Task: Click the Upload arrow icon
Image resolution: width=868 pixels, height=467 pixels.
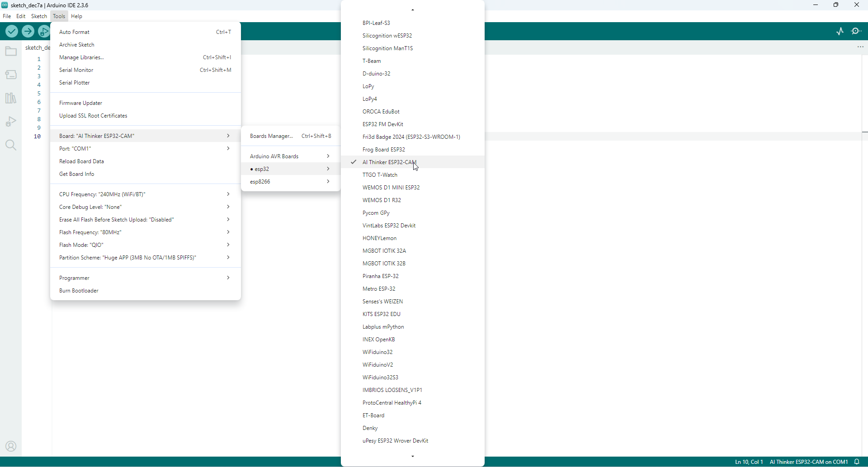Action: click(28, 31)
